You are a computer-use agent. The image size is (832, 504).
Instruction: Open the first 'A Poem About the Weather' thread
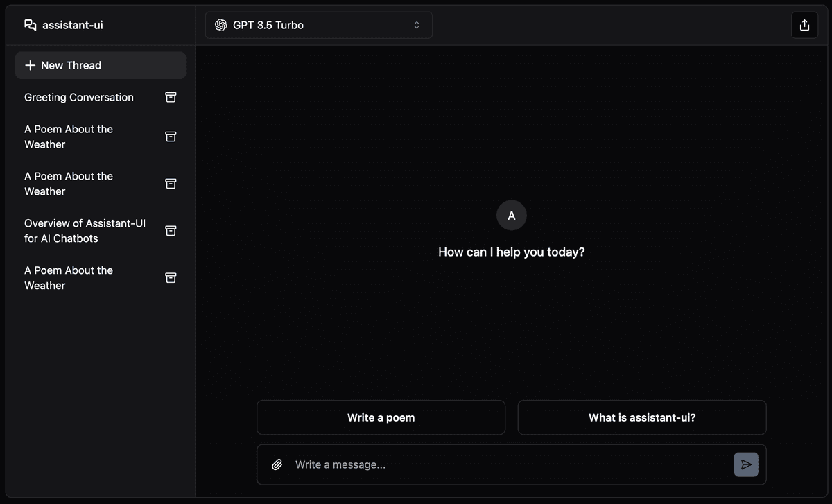[69, 137]
